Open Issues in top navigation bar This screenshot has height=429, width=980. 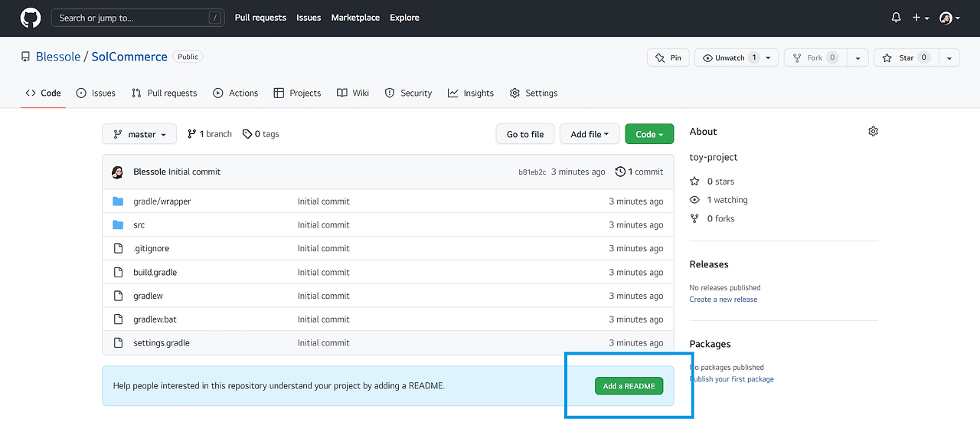click(x=309, y=18)
